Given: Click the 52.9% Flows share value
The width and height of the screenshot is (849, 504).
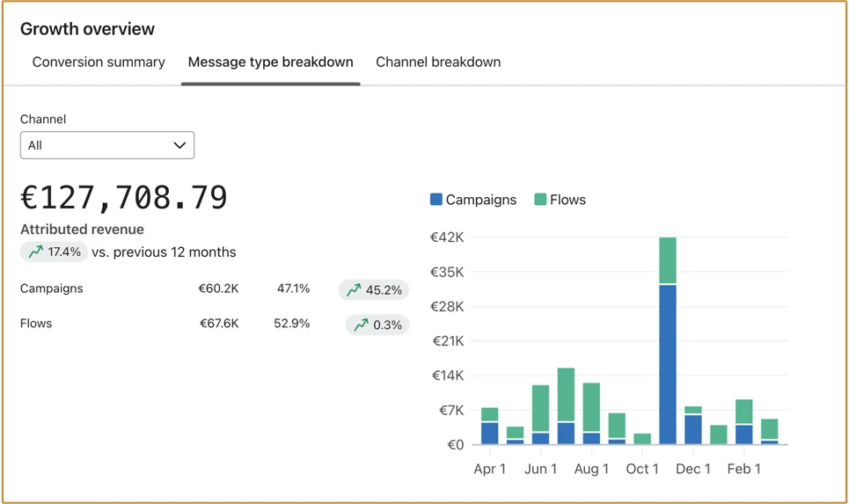Looking at the screenshot, I should tap(292, 323).
